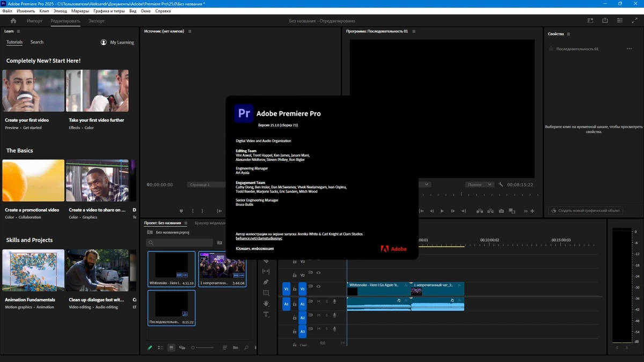Select the Pen tool in timeline toolbar

[266, 282]
